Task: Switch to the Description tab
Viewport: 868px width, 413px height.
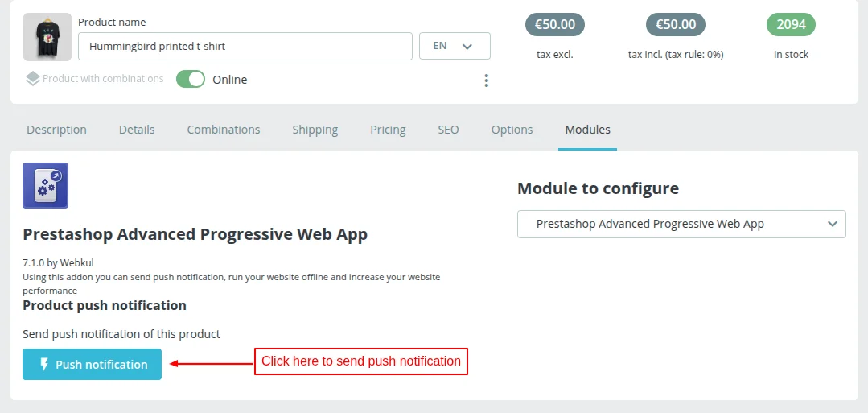Action: click(x=56, y=130)
